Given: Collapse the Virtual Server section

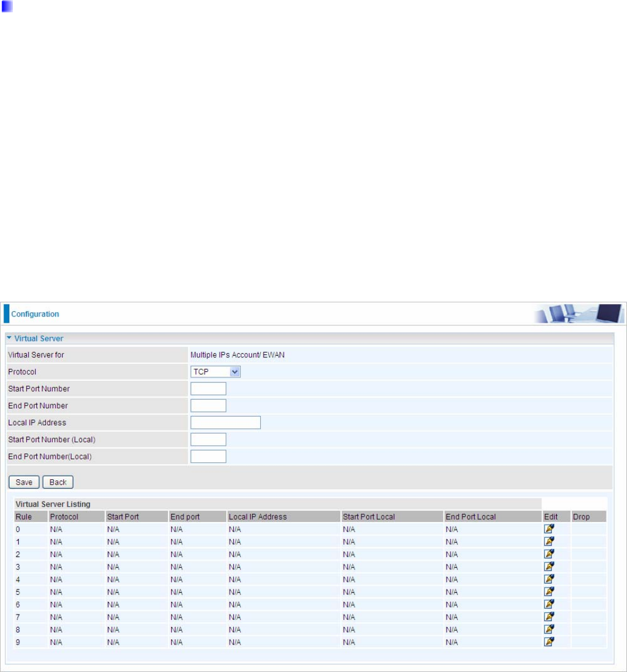Looking at the screenshot, I should pos(9,338).
